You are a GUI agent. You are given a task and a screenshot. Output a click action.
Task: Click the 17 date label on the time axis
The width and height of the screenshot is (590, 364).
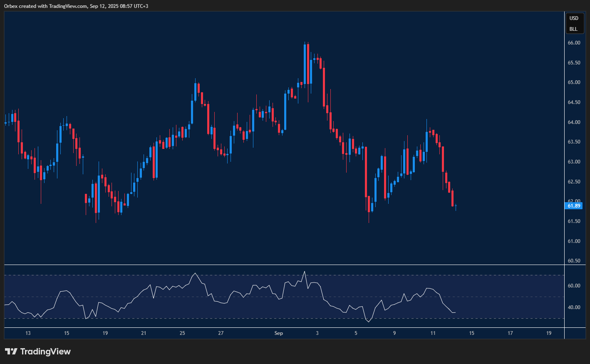click(x=510, y=333)
